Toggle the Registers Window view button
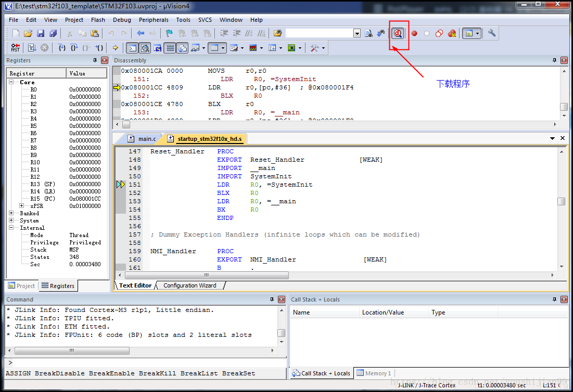The image size is (573, 392). 170,48
